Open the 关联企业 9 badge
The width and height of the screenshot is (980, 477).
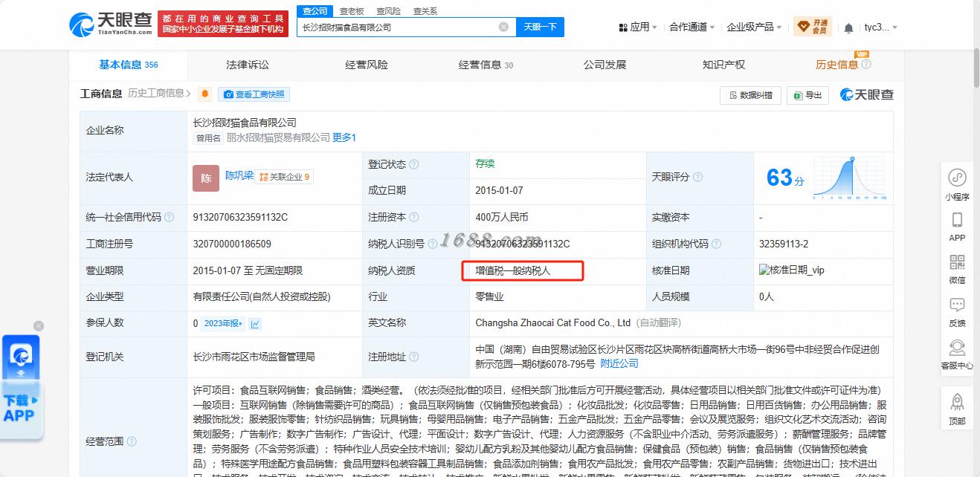pos(284,177)
